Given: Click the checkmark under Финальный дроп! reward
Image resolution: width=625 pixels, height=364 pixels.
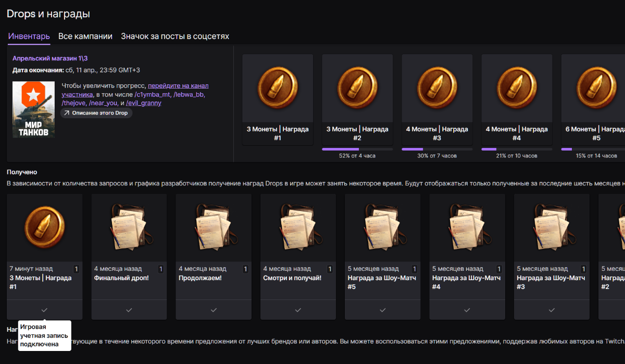Looking at the screenshot, I should (129, 310).
